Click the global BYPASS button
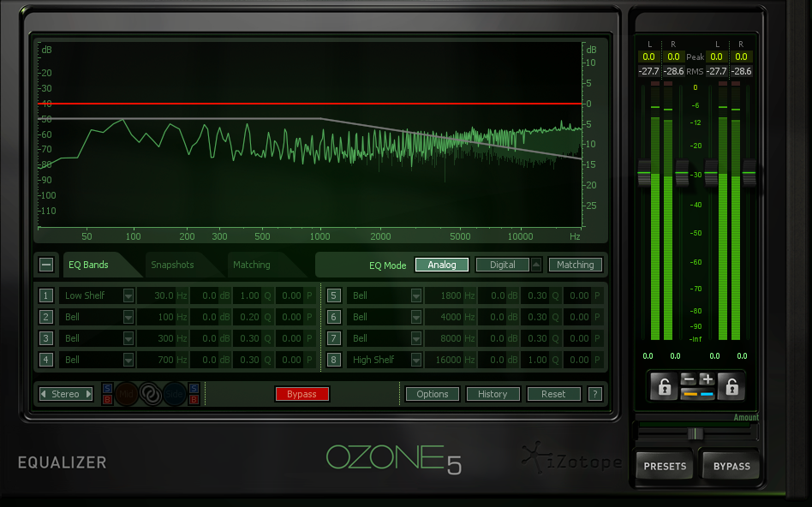 coord(731,466)
